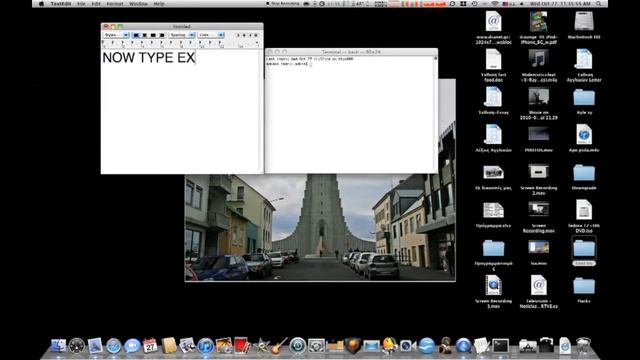640x360 pixels.
Task: Launch Dashboard from the Dock
Action: (77, 346)
